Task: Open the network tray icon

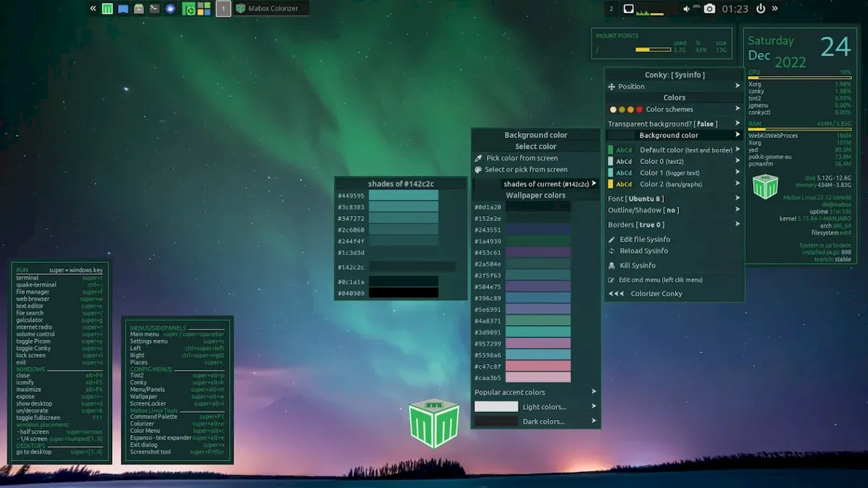Action: pyautogui.click(x=629, y=9)
